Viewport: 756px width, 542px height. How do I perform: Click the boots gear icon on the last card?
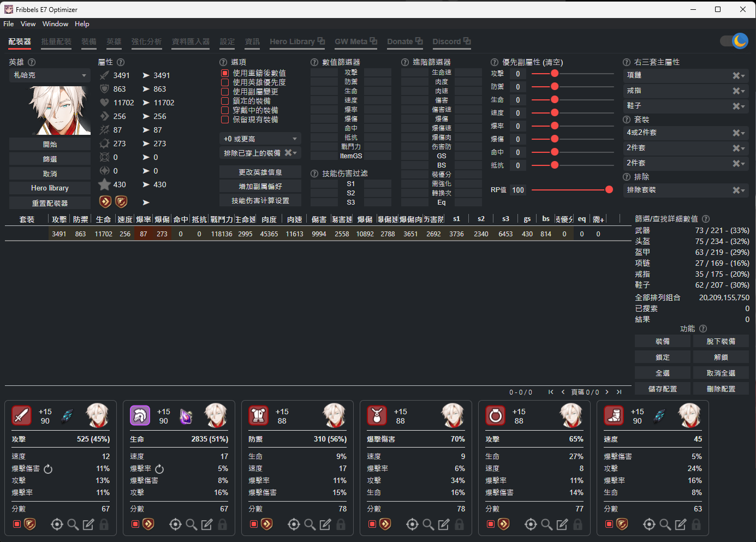coord(614,416)
